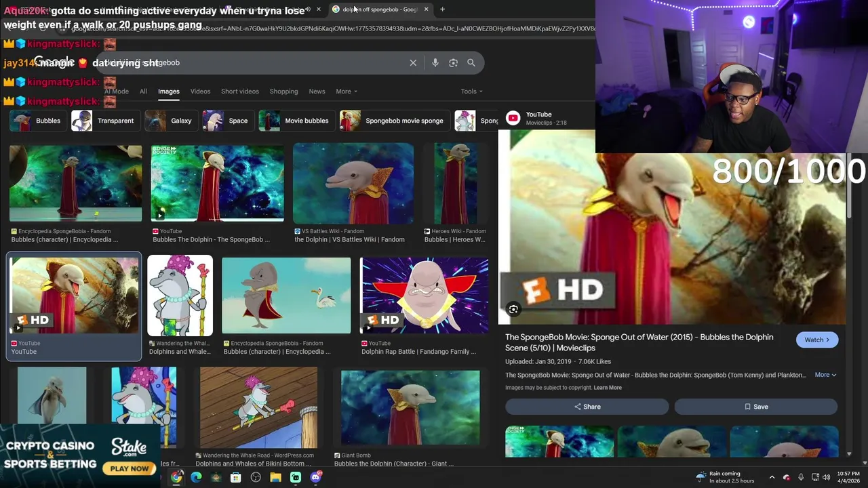Screen dimensions: 868x488
Task: Open File Explorer from taskbar
Action: click(x=275, y=477)
